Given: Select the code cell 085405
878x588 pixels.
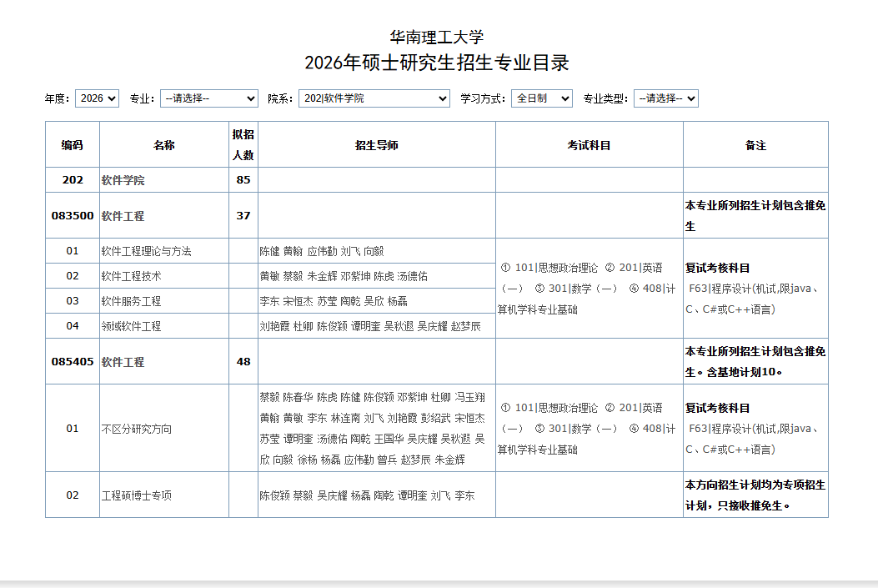Looking at the screenshot, I should click(73, 362).
